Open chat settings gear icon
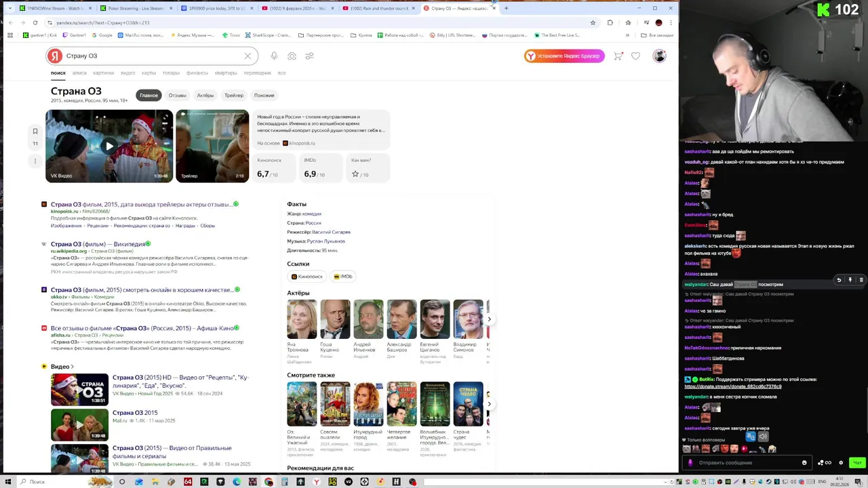The height and width of the screenshot is (488, 868). [x=841, y=463]
